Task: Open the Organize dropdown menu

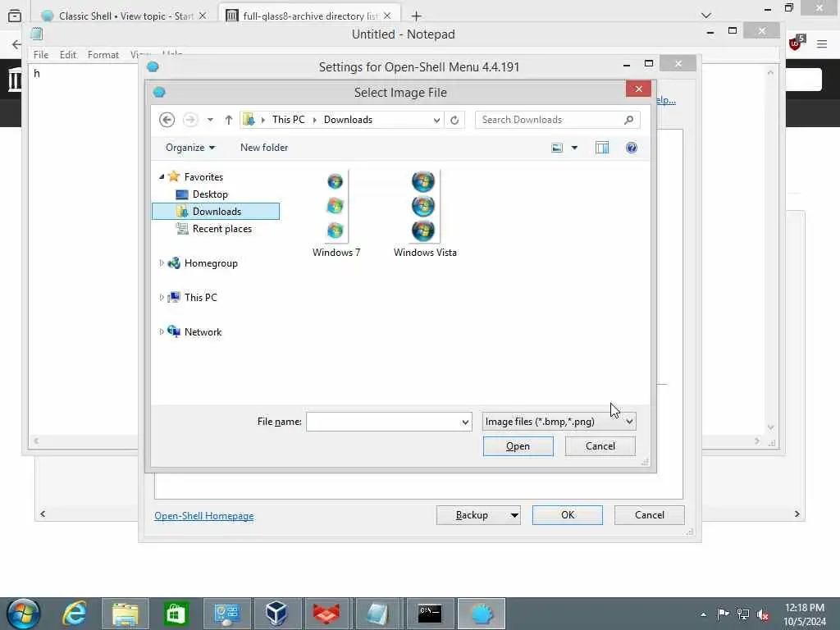Action: [190, 148]
